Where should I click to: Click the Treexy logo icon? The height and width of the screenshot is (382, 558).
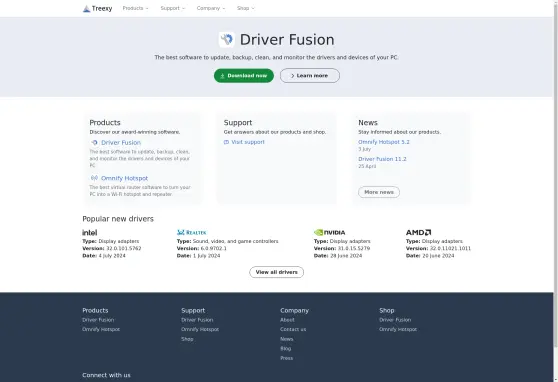click(x=86, y=9)
